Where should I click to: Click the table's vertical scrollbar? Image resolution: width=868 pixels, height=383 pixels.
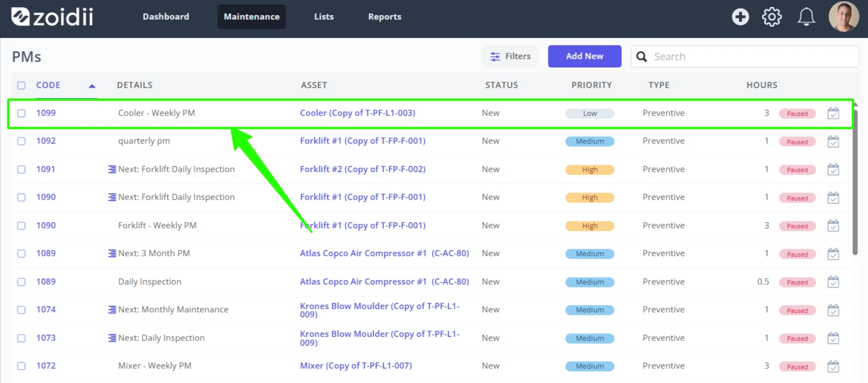click(x=856, y=183)
